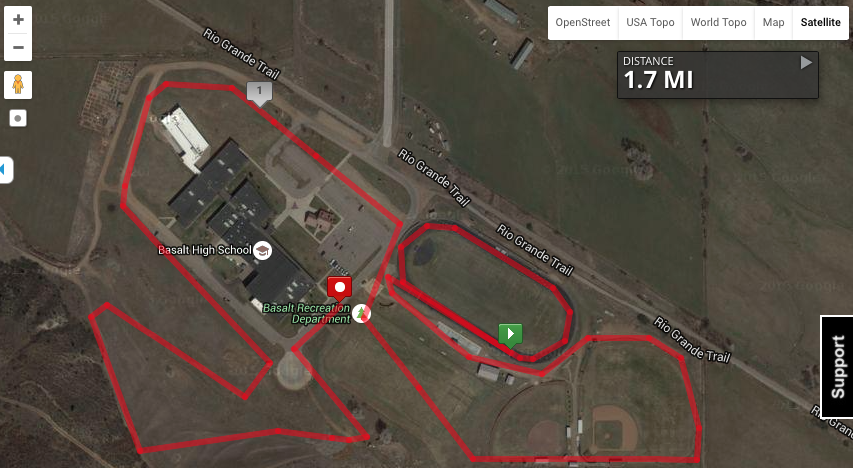Viewport: 853px width, 468px height.
Task: Open the Support side tab
Action: click(837, 367)
